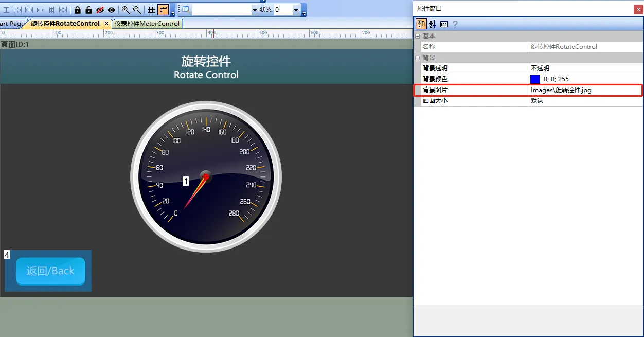Click the blue 背景颜色 color swatch

click(535, 79)
